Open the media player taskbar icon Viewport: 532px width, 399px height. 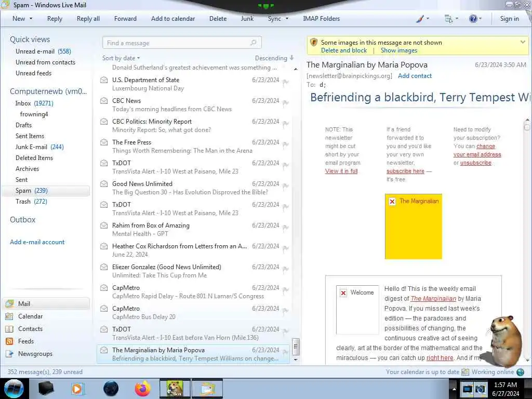click(x=77, y=389)
